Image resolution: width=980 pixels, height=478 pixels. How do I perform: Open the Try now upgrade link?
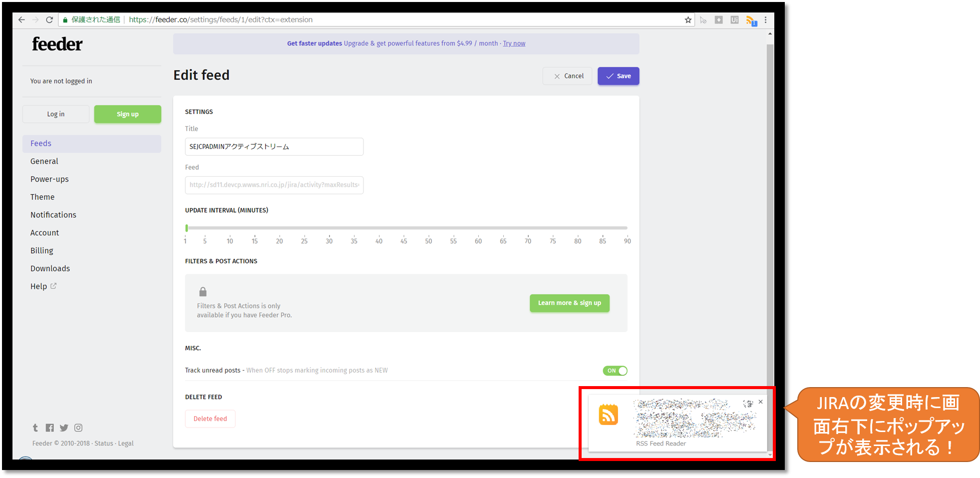(x=514, y=43)
